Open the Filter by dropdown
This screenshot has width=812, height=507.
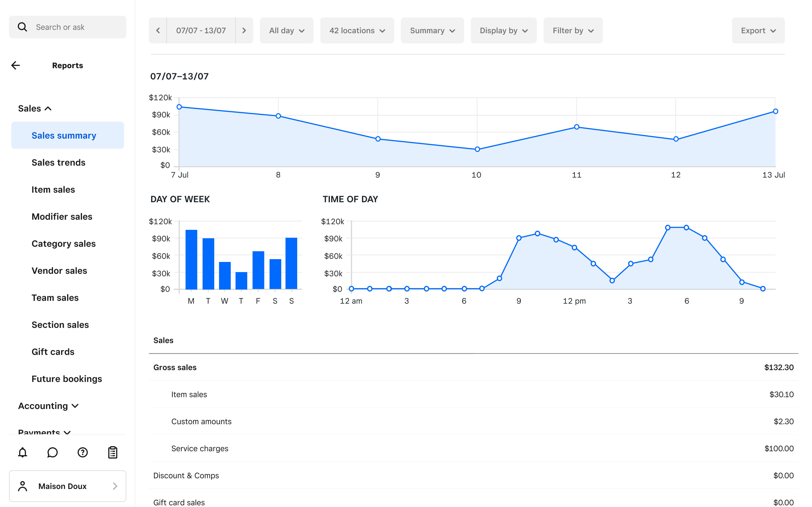[x=573, y=30]
